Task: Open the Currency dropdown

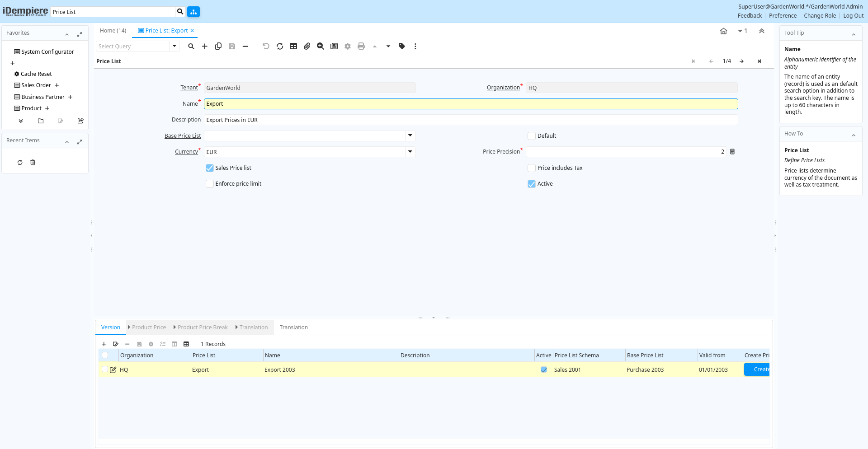Action: tap(410, 152)
